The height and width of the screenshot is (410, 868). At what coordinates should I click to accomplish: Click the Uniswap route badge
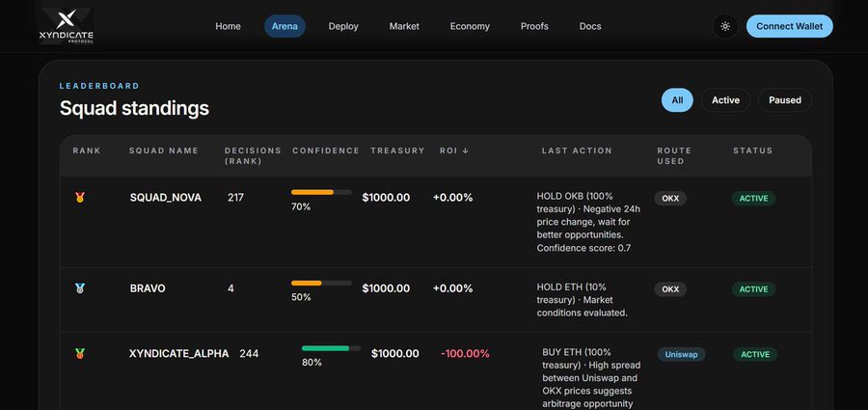pyautogui.click(x=682, y=355)
